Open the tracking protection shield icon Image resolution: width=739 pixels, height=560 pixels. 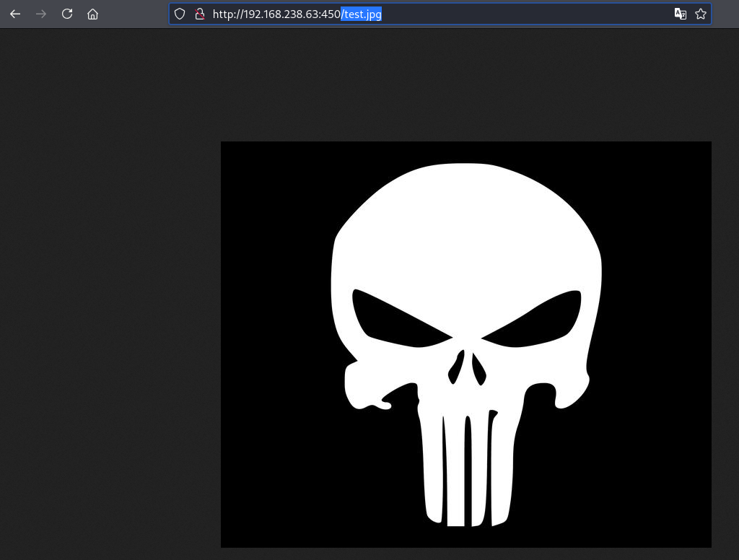click(180, 14)
